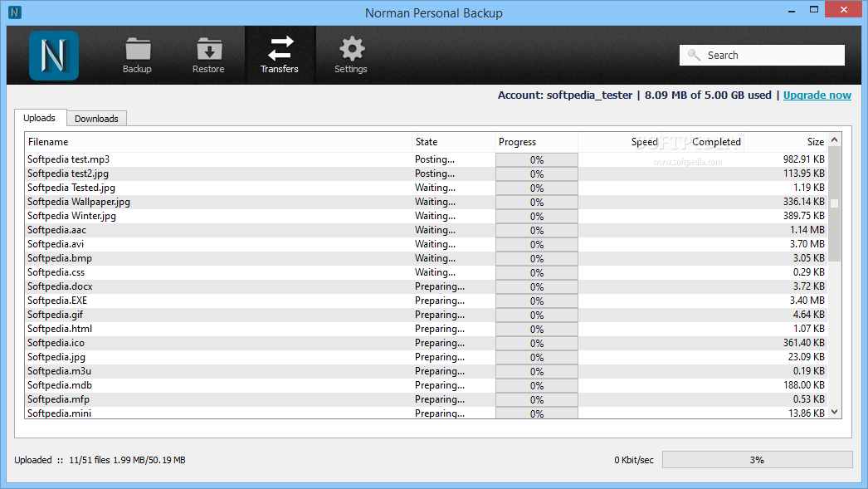Click Preparing state of Softpedia.gif

coord(440,315)
